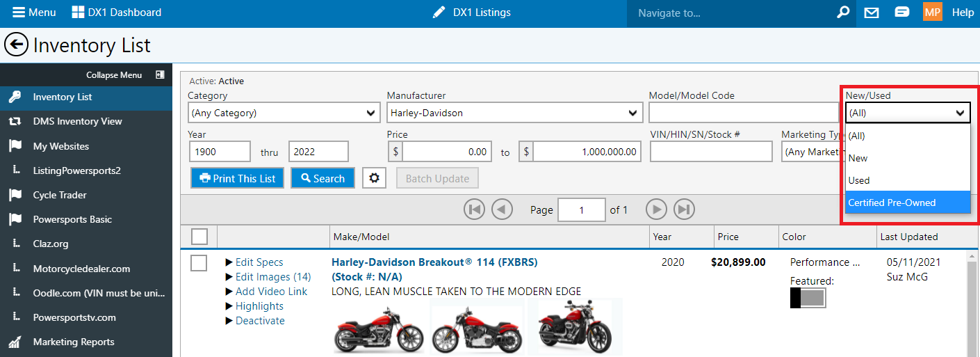Open the chat messages icon
Viewport: 980px width, 357px height.
pyautogui.click(x=902, y=13)
